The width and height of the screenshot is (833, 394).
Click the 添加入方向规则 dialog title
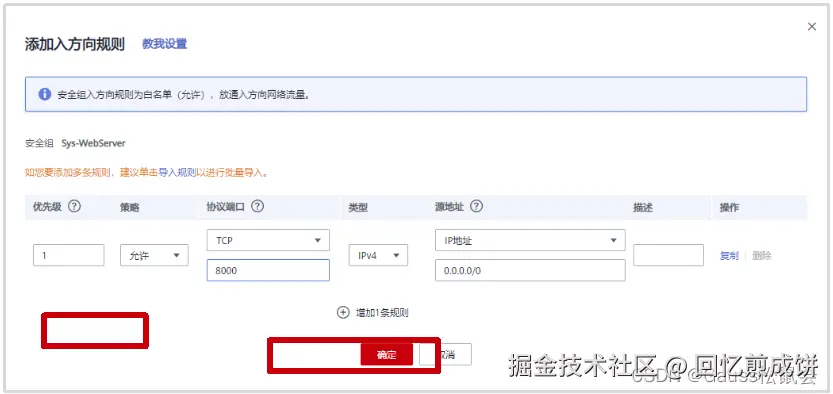coord(75,44)
